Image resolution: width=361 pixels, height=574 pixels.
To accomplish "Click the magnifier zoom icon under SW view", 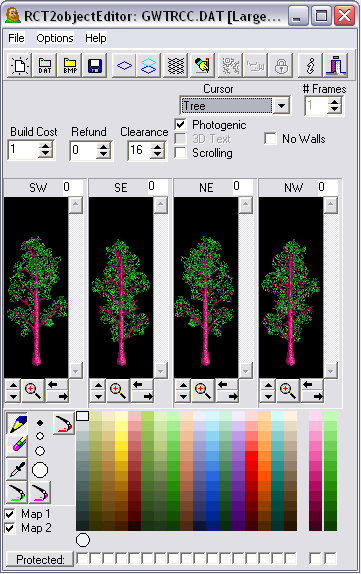I will click(33, 391).
